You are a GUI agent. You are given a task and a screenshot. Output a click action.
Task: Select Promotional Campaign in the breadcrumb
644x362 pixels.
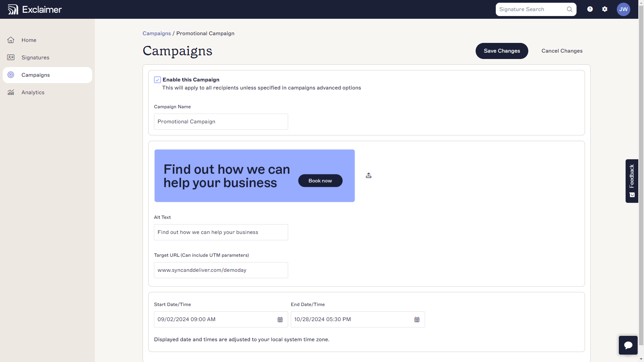pyautogui.click(x=205, y=33)
